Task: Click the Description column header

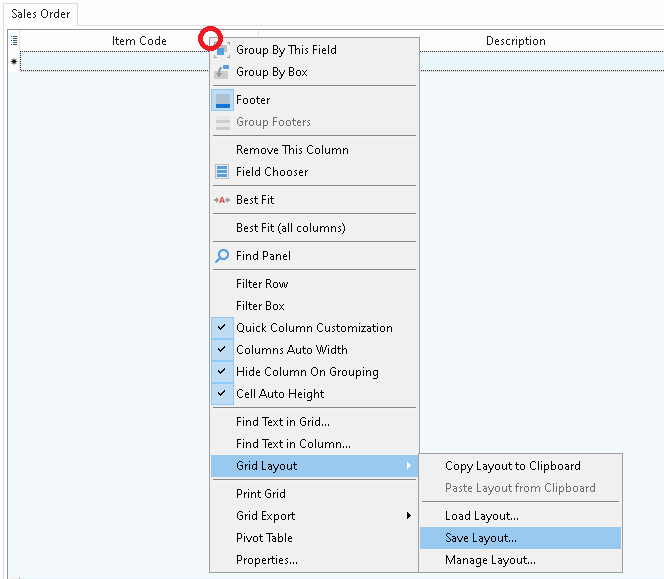Action: click(516, 41)
